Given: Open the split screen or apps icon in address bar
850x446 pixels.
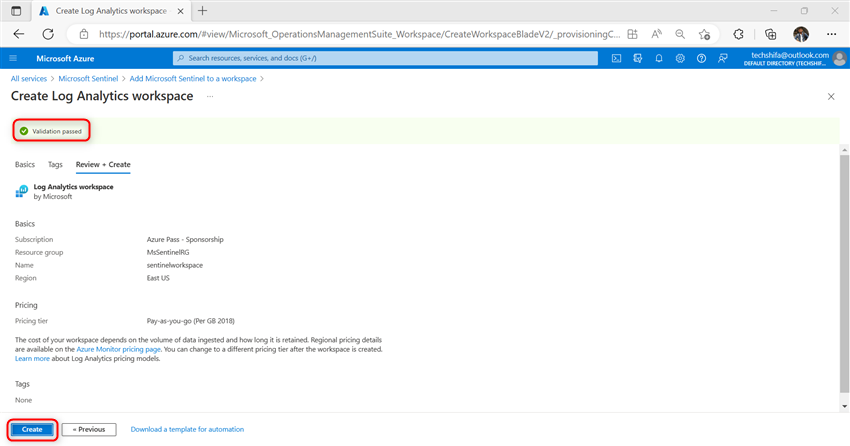Looking at the screenshot, I should click(632, 34).
